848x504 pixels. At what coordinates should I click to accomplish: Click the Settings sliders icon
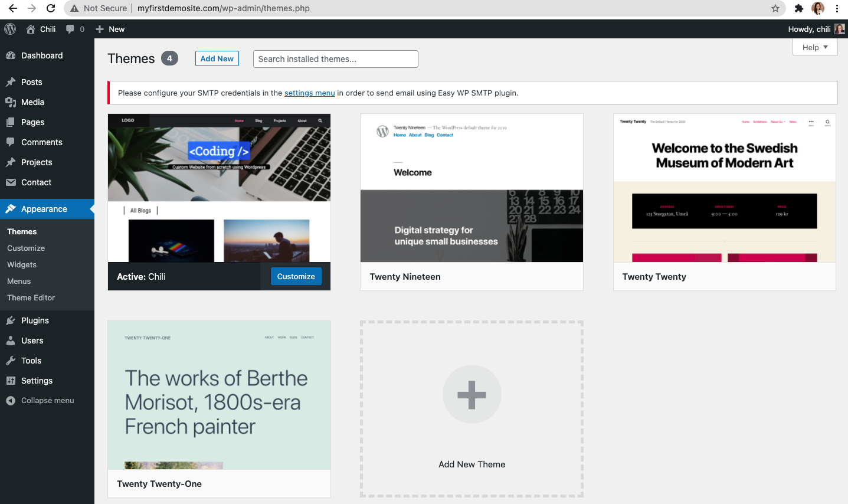coord(11,381)
